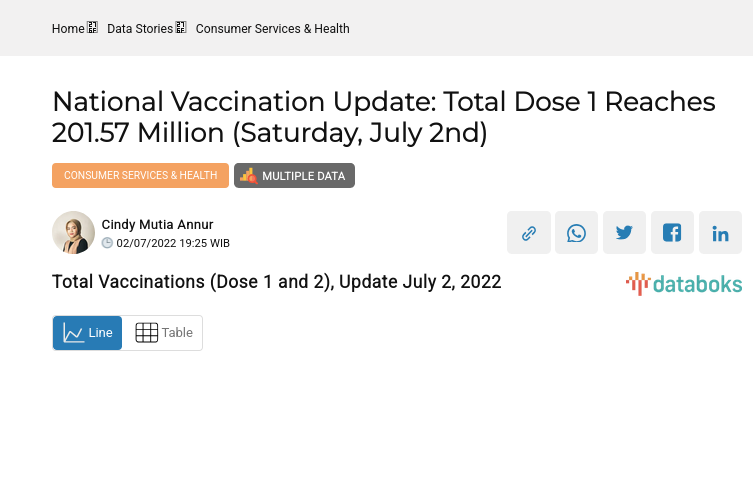Click the Databoks logo

(x=684, y=284)
